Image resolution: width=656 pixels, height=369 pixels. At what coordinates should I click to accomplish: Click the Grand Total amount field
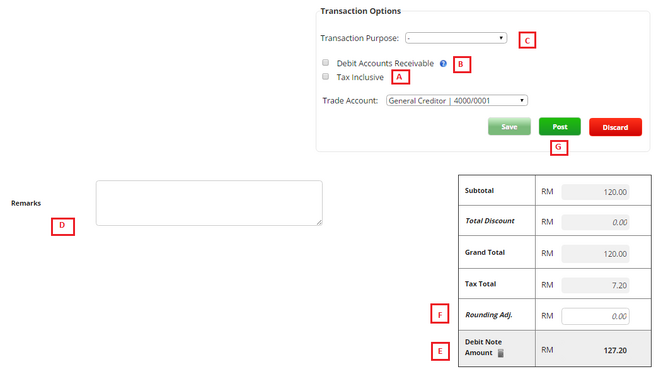click(x=595, y=254)
